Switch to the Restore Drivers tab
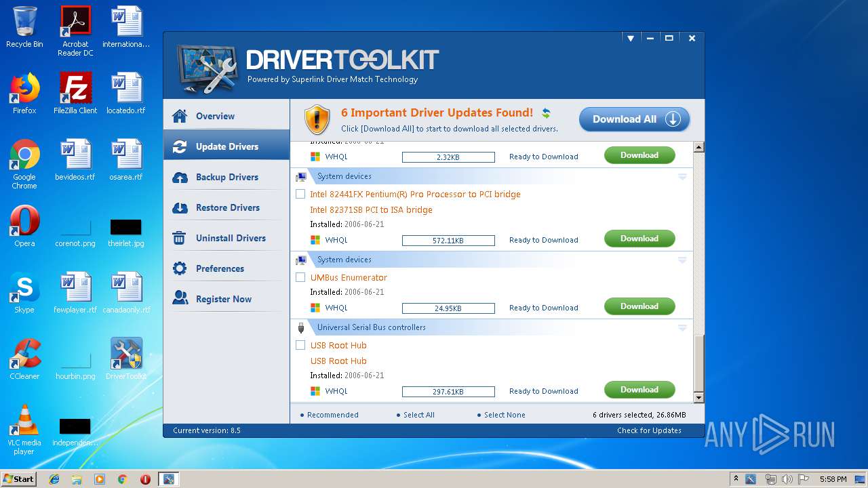868x488 pixels. tap(226, 207)
